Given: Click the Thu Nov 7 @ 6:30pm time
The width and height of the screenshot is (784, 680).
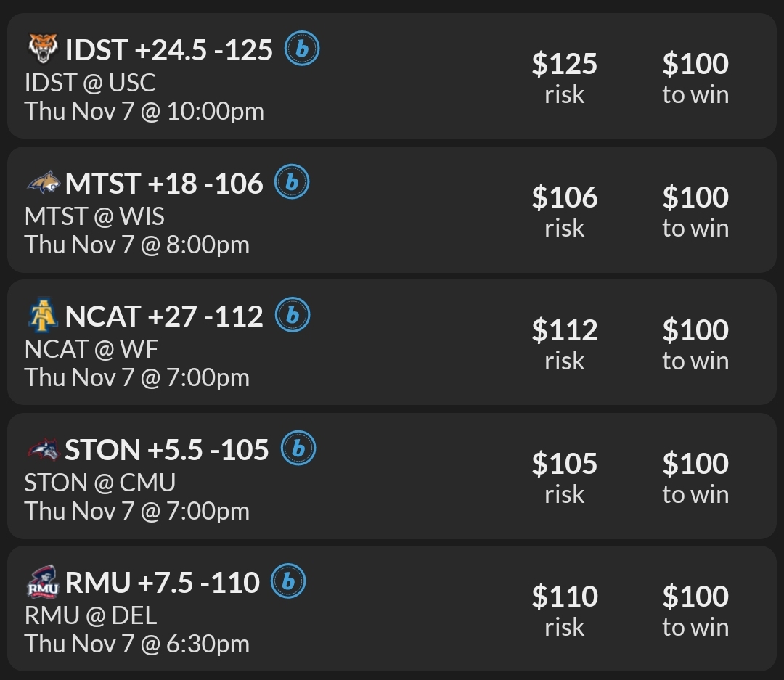Looking at the screenshot, I should pos(137,644).
